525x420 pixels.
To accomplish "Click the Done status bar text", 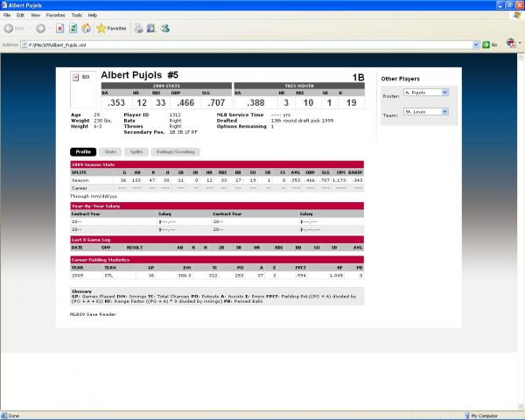I will click(x=14, y=416).
